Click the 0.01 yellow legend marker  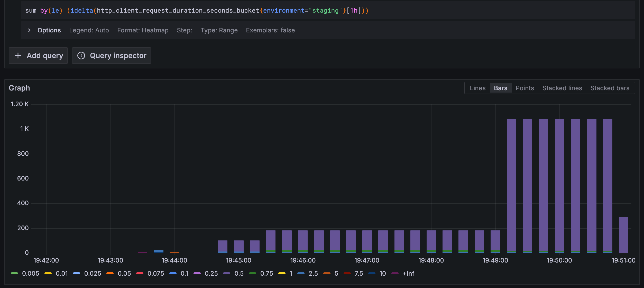tap(48, 274)
